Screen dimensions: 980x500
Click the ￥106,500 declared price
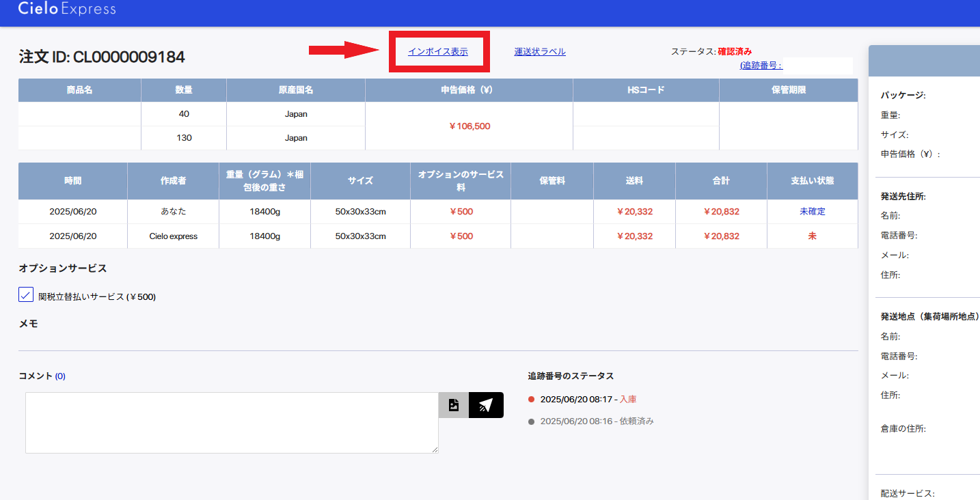point(469,126)
